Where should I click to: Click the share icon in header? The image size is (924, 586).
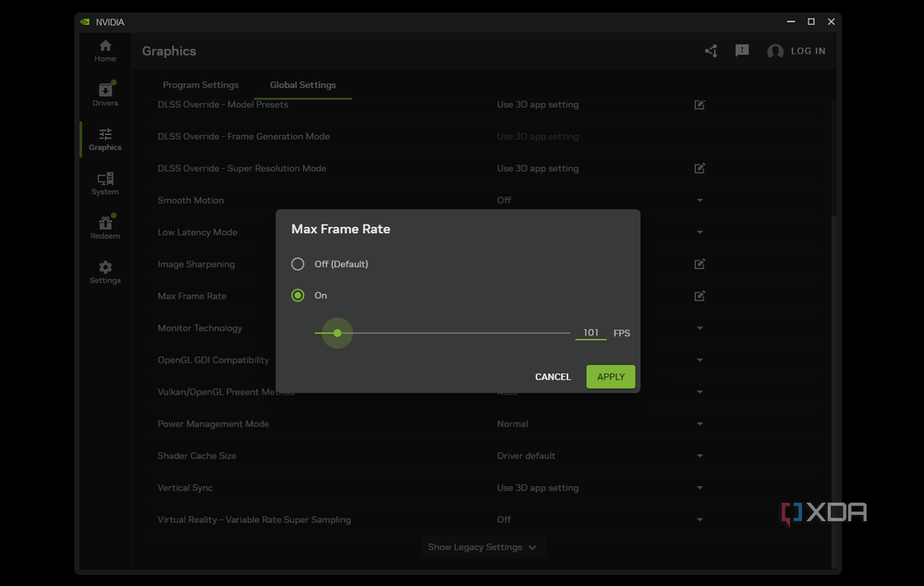(x=711, y=51)
